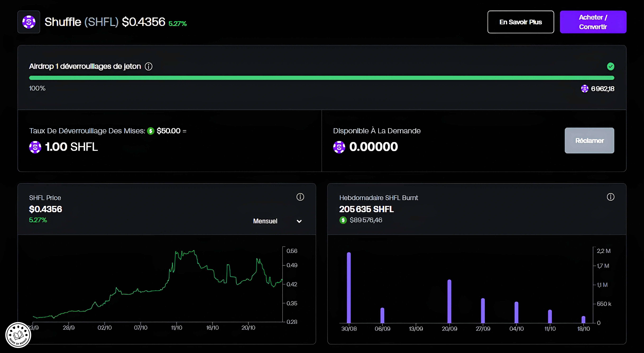644x353 pixels.
Task: Open the Airdrop 1 info icon
Action: click(149, 67)
